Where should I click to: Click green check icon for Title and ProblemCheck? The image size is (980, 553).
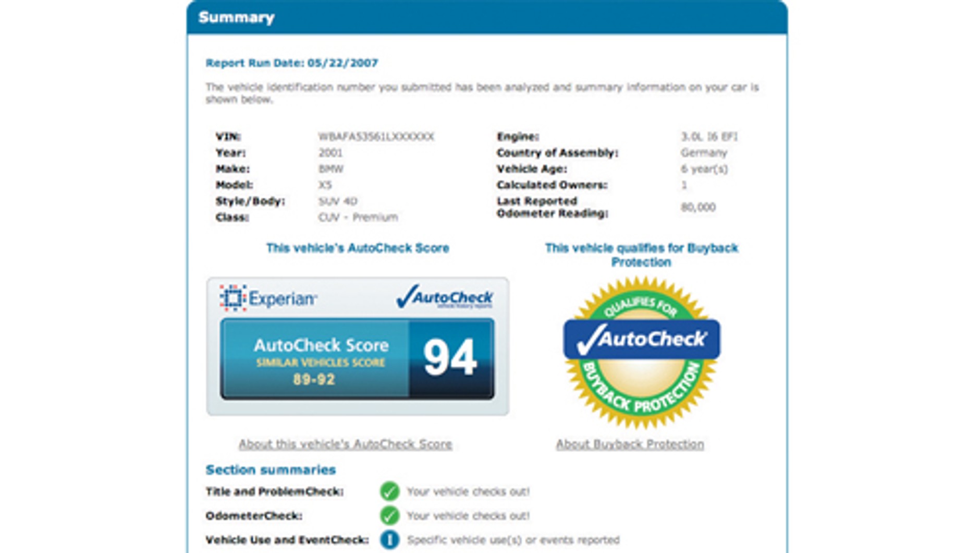click(389, 491)
